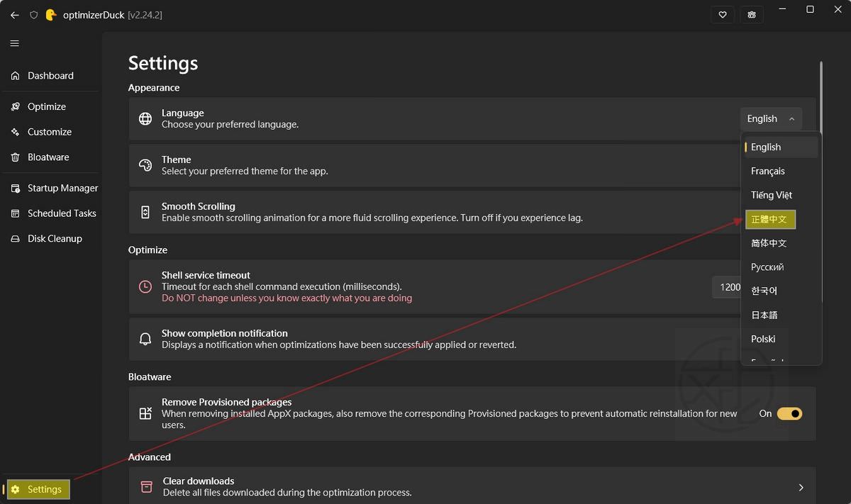This screenshot has height=504, width=851.
Task: Click the Shell service timeout clock icon
Action: pyautogui.click(x=145, y=287)
